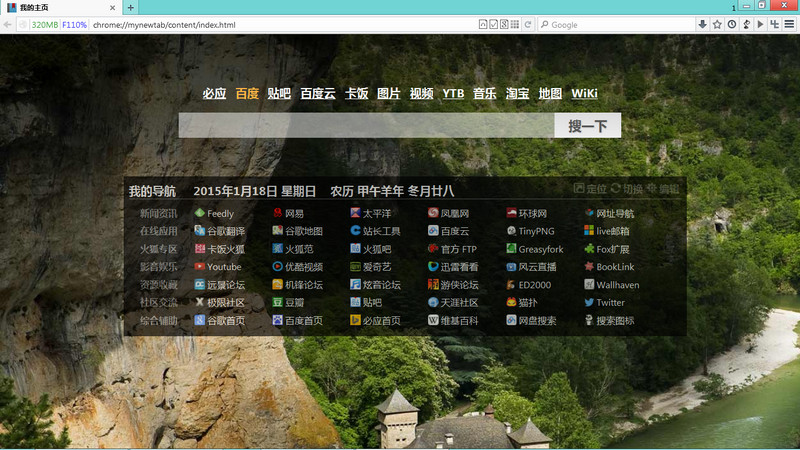Select the 必应 search engine tab

(x=214, y=94)
